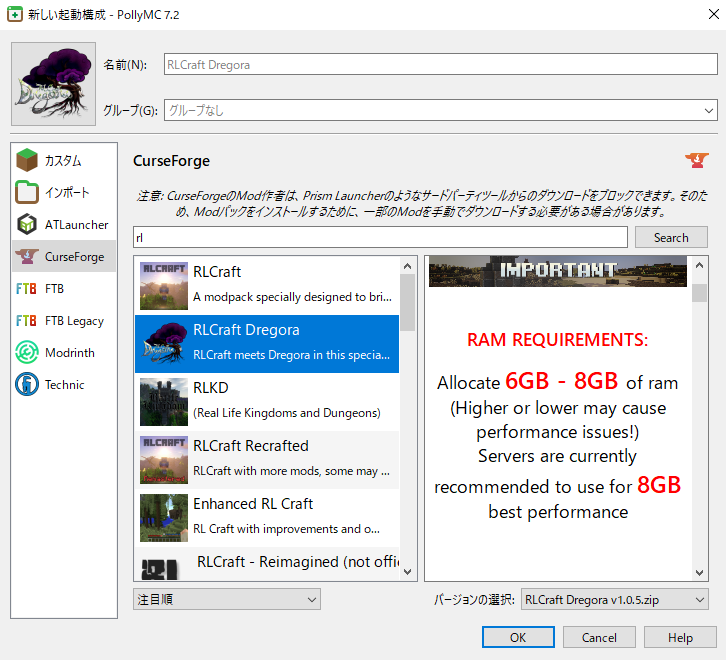
Task: Click the ATLauncher cube logo icon
Action: 27,224
